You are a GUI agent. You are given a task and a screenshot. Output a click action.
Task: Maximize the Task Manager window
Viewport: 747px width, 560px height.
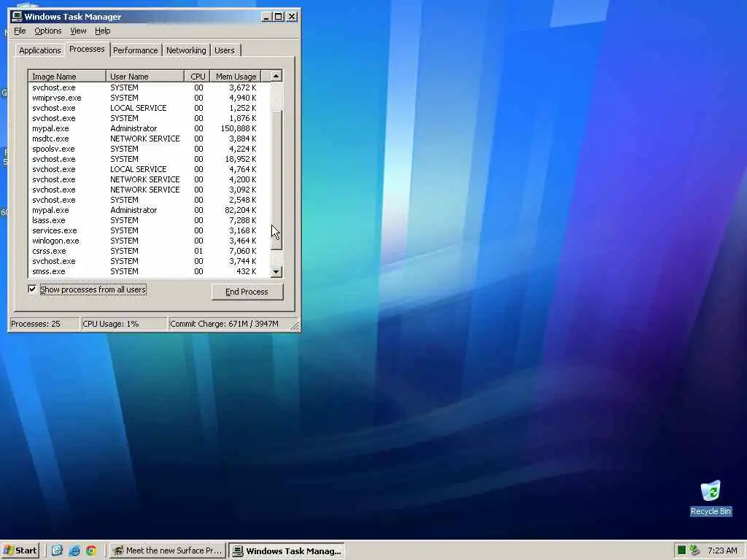tap(279, 17)
